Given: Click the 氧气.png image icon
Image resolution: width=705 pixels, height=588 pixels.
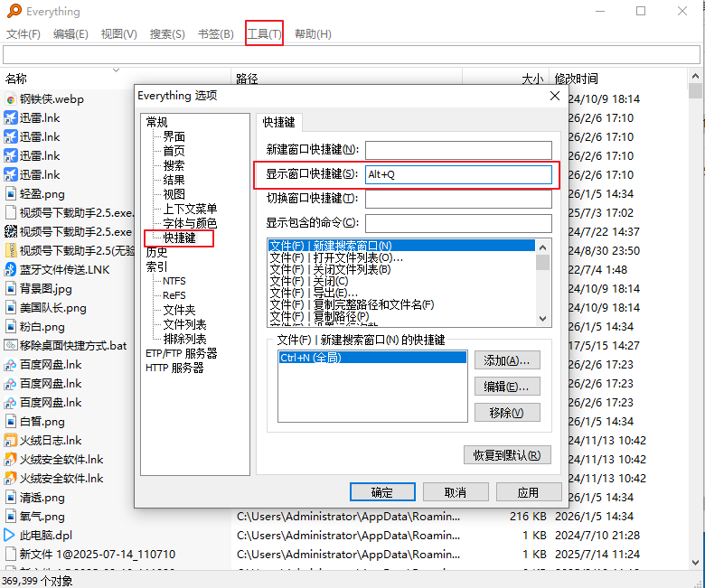Looking at the screenshot, I should click(10, 516).
